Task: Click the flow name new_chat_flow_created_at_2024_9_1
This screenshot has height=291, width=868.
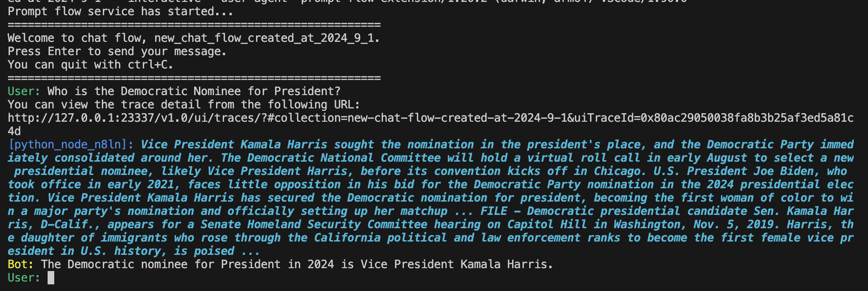Action: click(266, 38)
